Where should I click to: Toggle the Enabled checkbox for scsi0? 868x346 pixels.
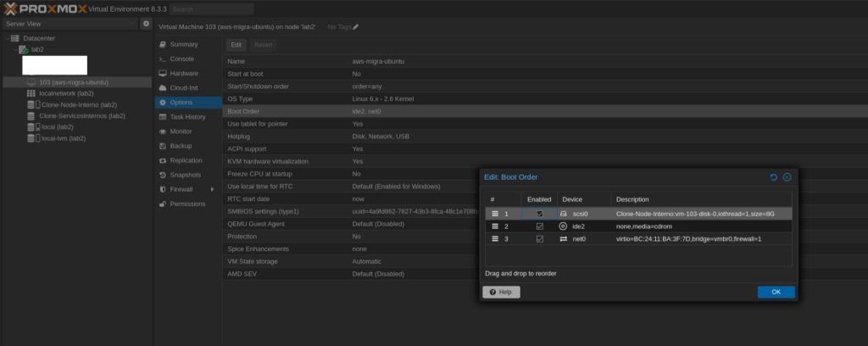click(x=539, y=214)
